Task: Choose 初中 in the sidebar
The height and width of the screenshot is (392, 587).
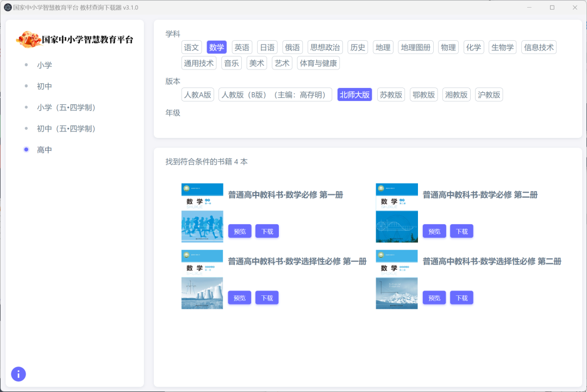Action: pos(44,86)
